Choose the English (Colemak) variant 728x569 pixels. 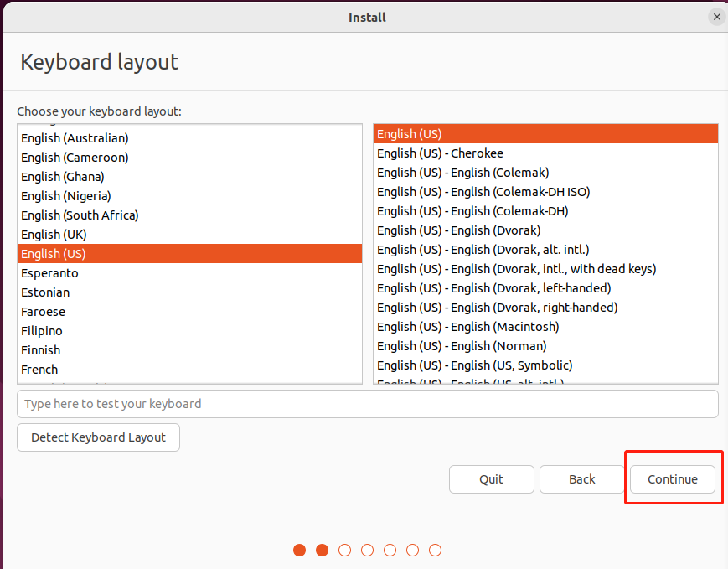click(462, 173)
